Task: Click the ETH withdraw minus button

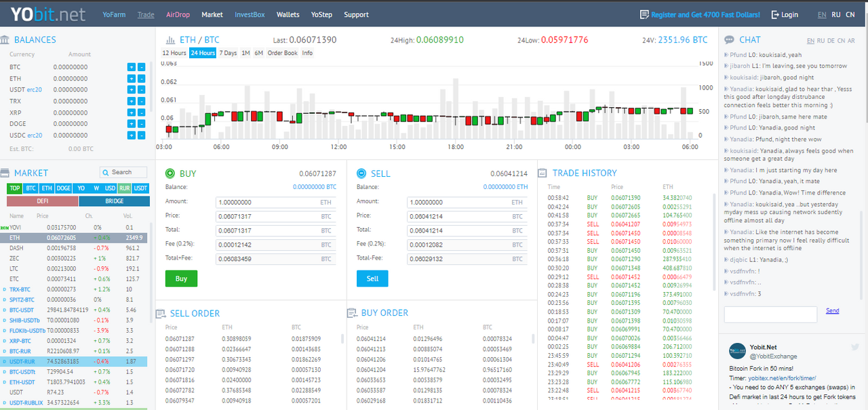Action: (x=141, y=79)
